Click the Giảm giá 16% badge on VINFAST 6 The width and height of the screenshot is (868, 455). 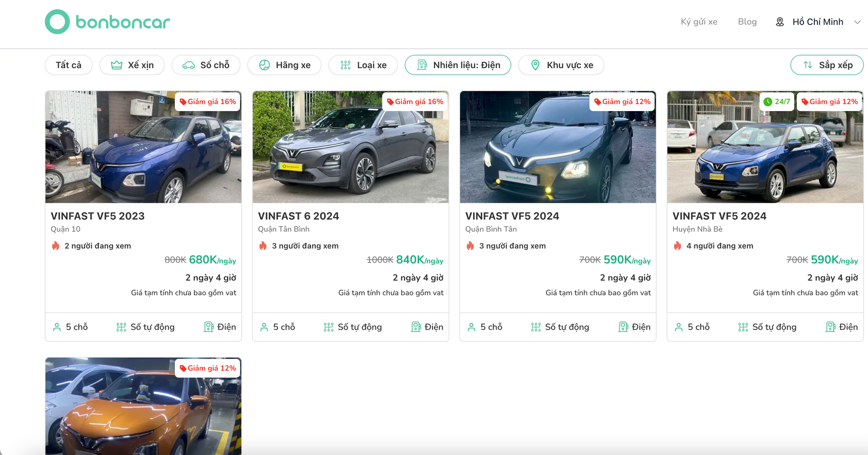415,102
